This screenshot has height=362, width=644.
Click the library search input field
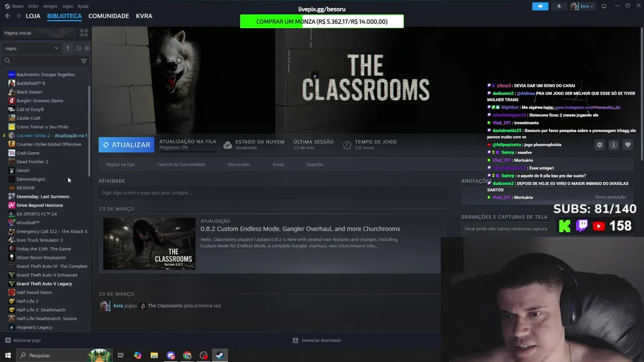[45, 61]
